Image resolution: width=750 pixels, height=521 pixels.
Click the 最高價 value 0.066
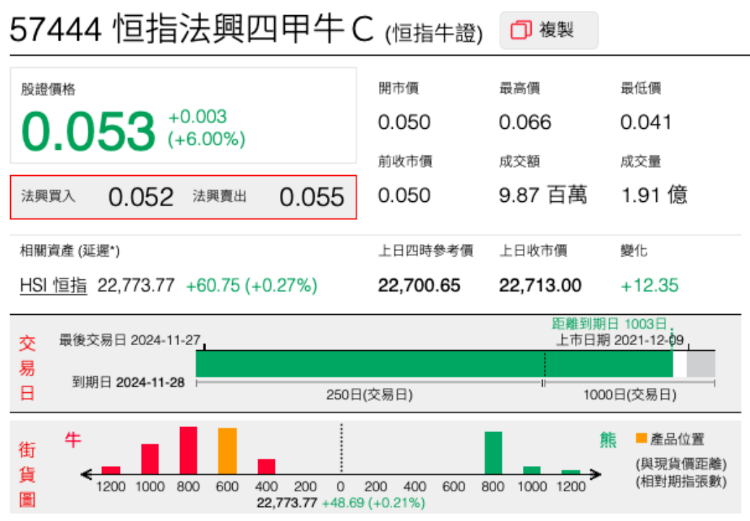525,122
